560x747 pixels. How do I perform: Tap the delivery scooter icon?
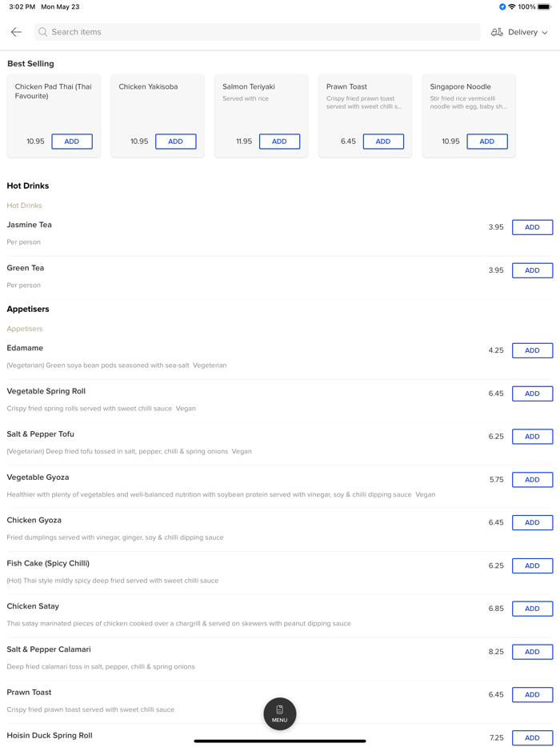coord(497,32)
